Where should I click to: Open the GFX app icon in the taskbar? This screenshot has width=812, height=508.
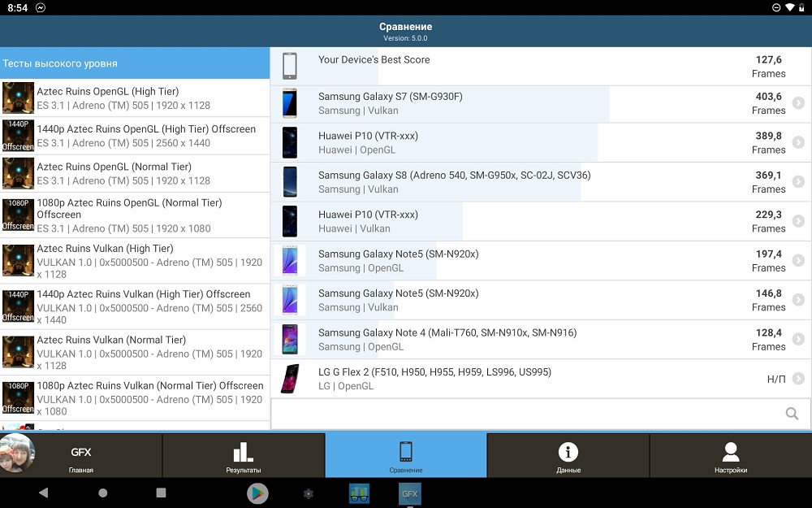409,493
